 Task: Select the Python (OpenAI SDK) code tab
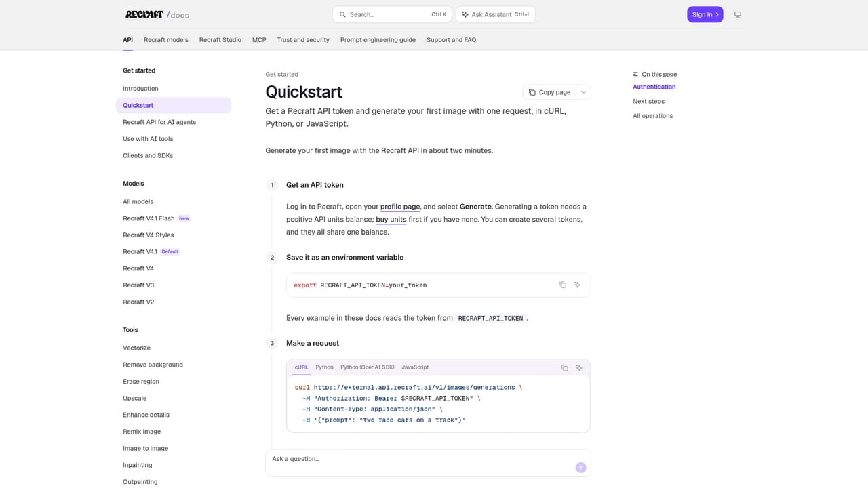point(368,367)
